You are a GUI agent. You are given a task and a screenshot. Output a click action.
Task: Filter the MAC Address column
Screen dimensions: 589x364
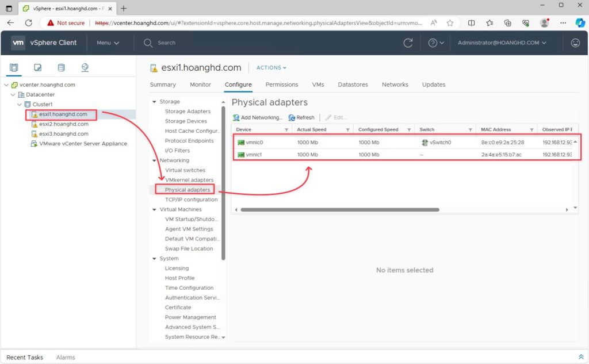tap(531, 129)
